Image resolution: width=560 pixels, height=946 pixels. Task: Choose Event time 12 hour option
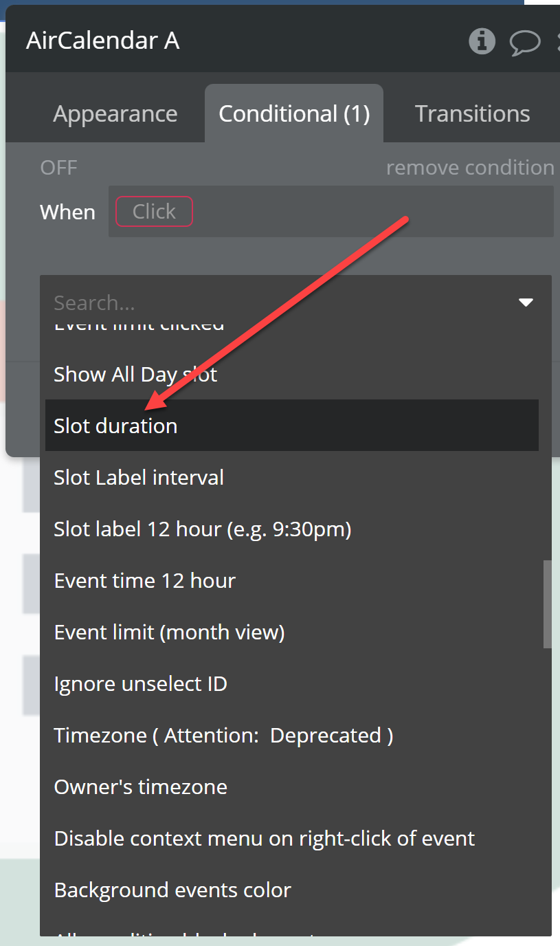[x=292, y=580]
